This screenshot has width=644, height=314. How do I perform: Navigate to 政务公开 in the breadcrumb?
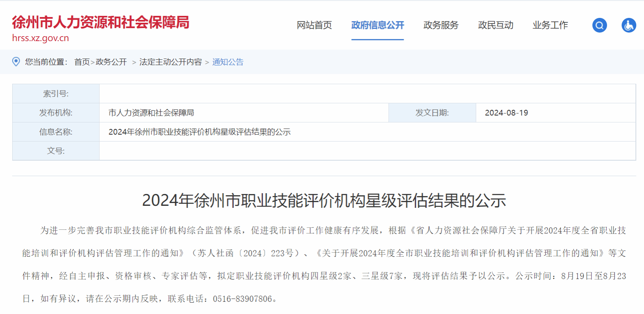coord(111,62)
